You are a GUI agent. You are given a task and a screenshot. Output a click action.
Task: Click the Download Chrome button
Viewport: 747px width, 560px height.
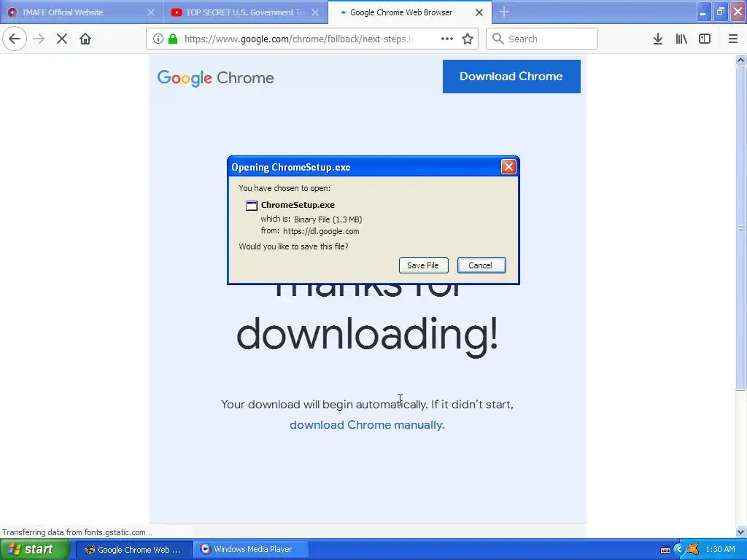[x=511, y=76]
